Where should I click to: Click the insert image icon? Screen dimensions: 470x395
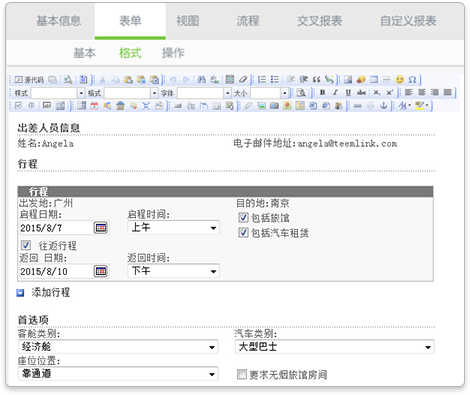point(348,80)
